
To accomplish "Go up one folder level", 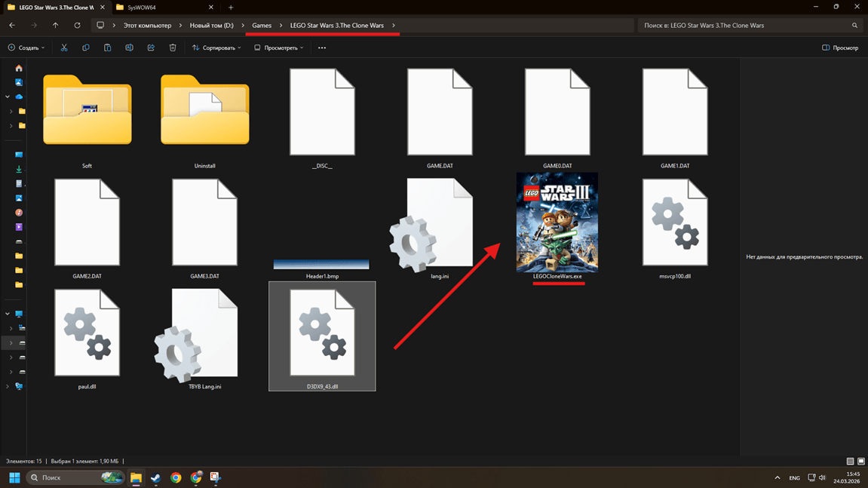I will (x=55, y=25).
